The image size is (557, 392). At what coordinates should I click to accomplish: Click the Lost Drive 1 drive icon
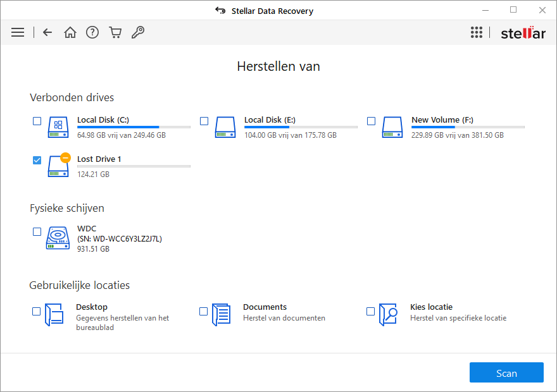pyautogui.click(x=58, y=166)
